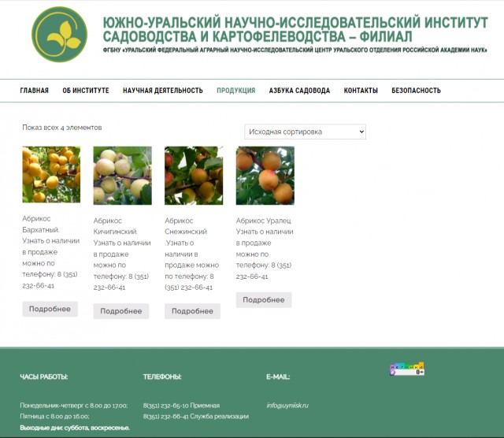
Task: Go to НАУЧНАЯ ДЕЯТЕЛЬНОСТЬ section
Action: pos(163,91)
